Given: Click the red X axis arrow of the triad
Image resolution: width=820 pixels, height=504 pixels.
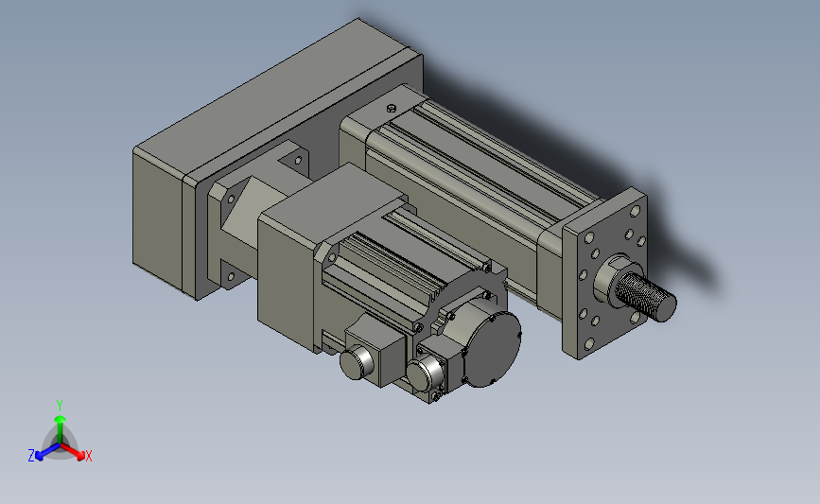Looking at the screenshot, I should click(73, 451).
